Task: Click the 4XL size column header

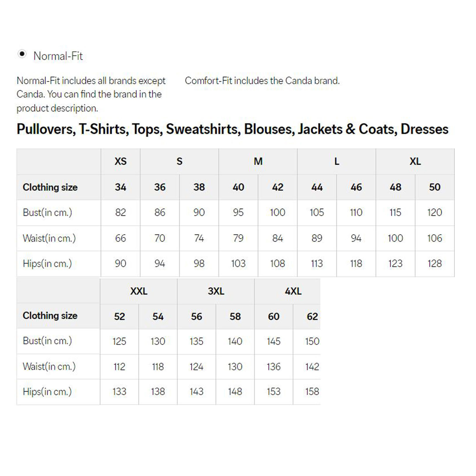Action: click(293, 291)
